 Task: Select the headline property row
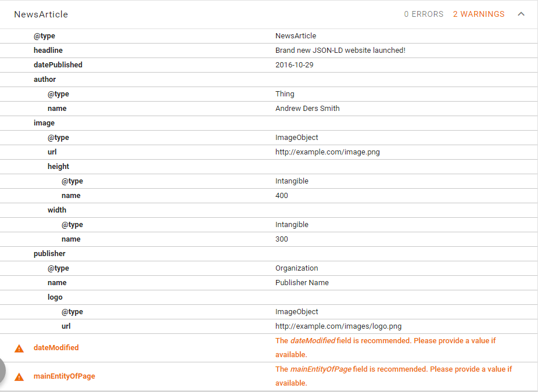pos(48,51)
